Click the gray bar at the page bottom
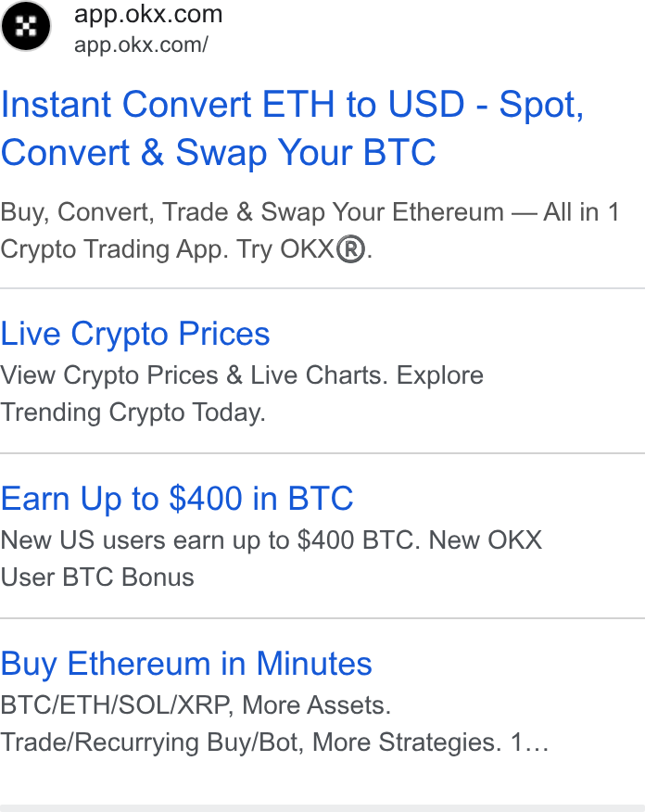This screenshot has width=645, height=812. coord(322,808)
